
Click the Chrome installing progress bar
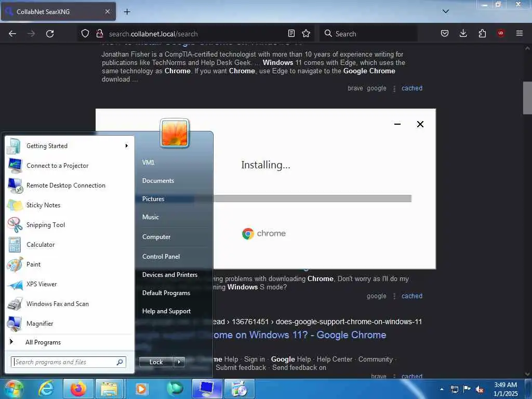pos(312,198)
